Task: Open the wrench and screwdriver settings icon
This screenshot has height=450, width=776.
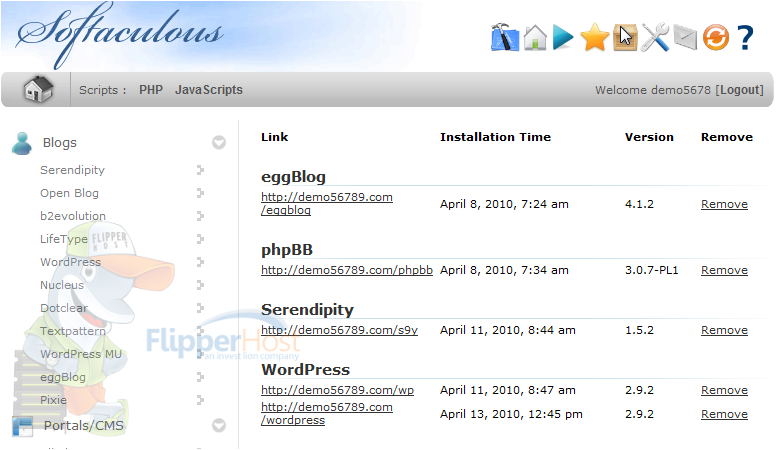Action: tap(655, 38)
